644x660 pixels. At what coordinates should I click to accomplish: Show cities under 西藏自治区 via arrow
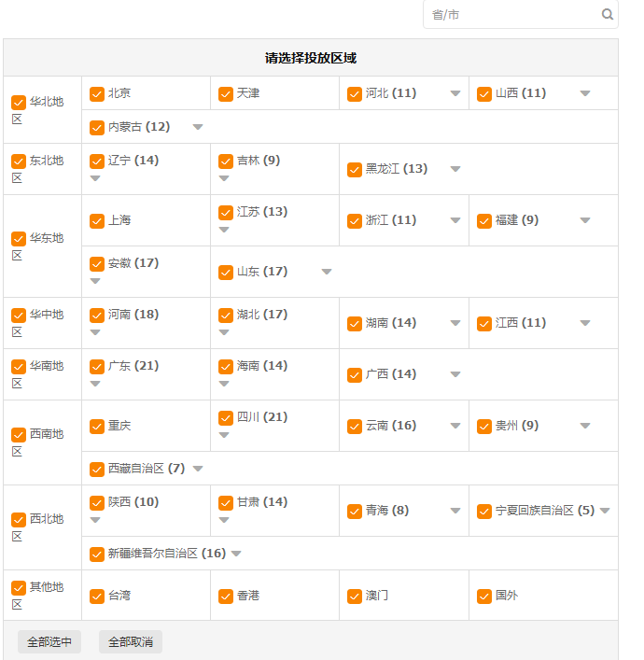(x=198, y=469)
